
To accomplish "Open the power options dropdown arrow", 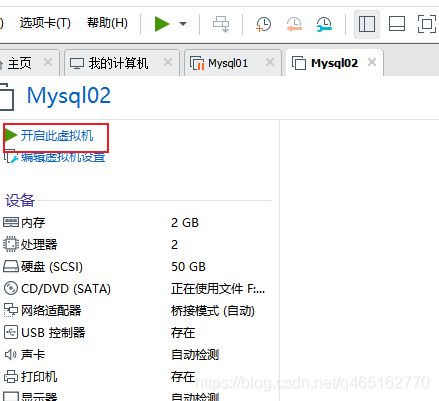I will pyautogui.click(x=183, y=24).
